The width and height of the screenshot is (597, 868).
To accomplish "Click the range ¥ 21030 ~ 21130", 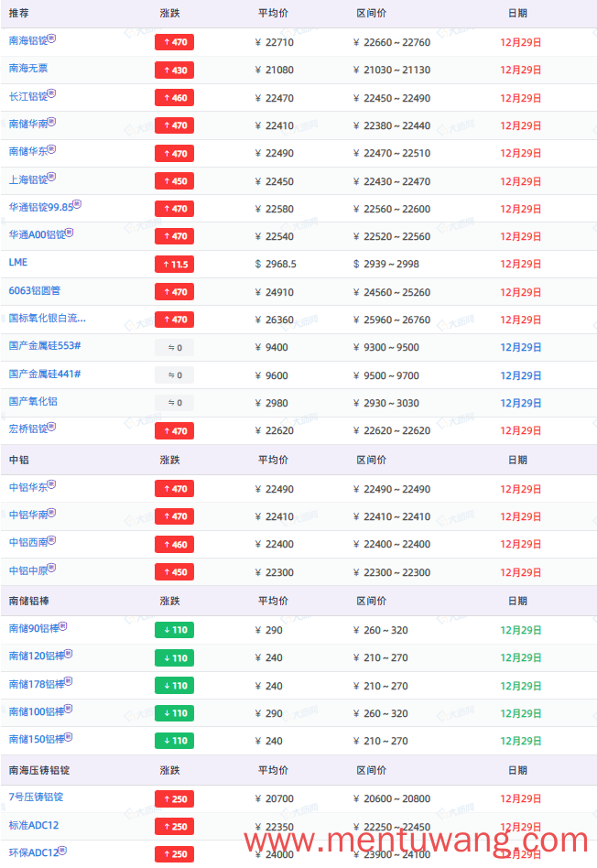I will click(x=392, y=71).
